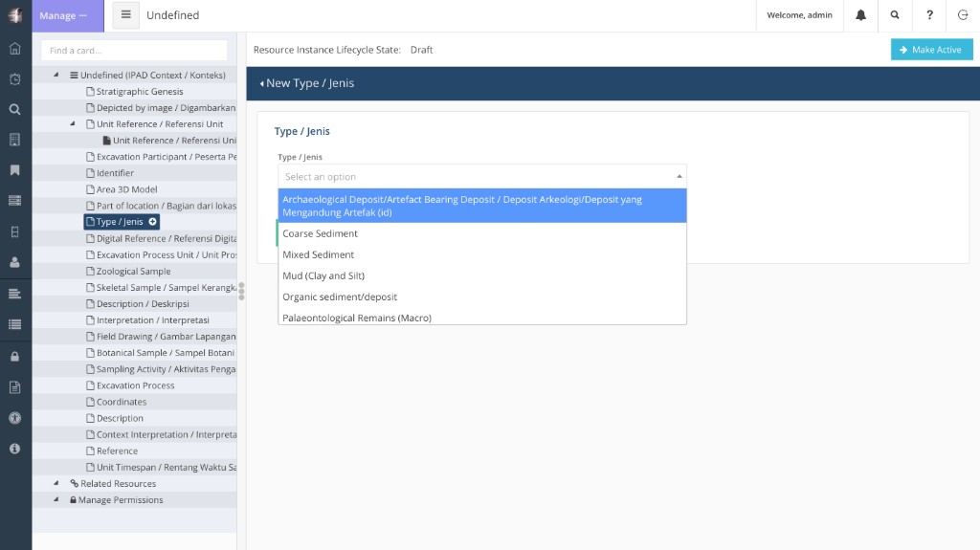Screen dimensions: 980x550
Task: Click the Find a card search field
Action: [x=134, y=50]
